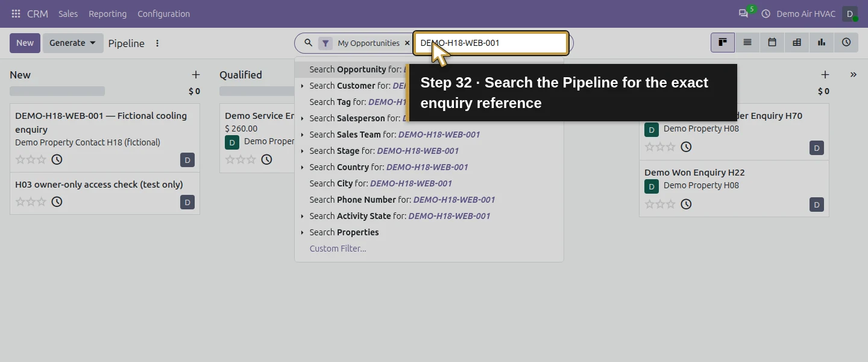Open H03 owner-only access check card
This screenshot has height=362, width=868.
point(105,193)
